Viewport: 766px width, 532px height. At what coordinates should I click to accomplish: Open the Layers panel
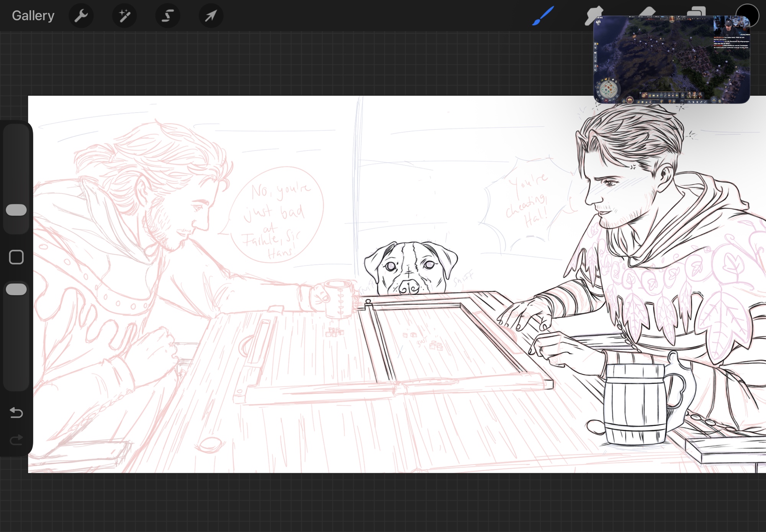pyautogui.click(x=696, y=11)
